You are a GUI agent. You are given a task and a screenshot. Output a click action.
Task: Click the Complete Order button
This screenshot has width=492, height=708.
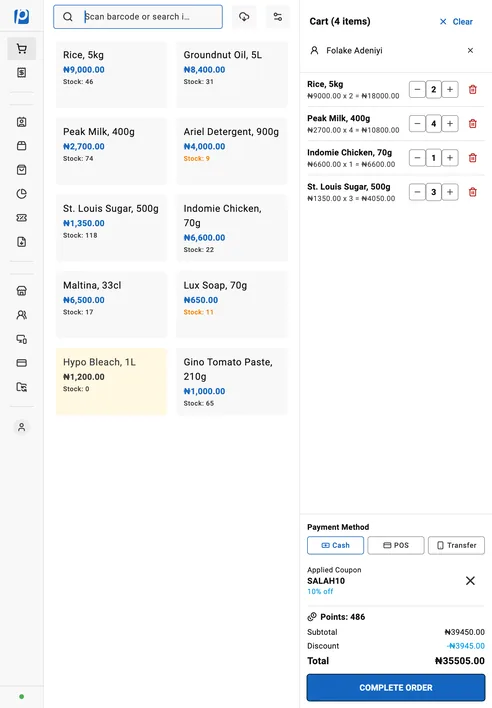coord(396,688)
